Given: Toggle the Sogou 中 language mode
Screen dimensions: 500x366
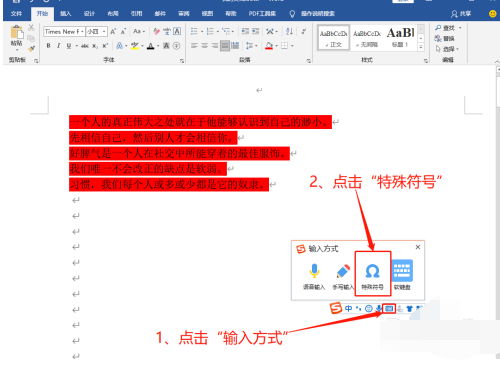Looking at the screenshot, I should tap(348, 309).
